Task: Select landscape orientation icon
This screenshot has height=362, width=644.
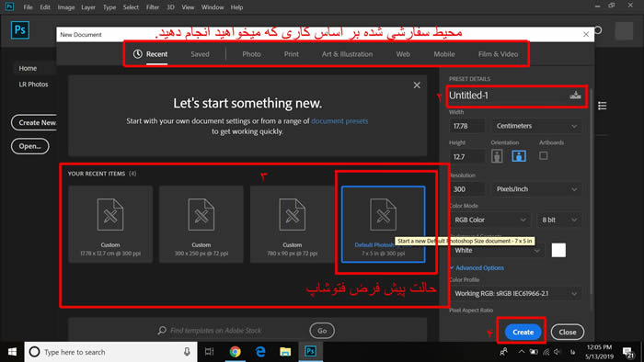Action: pos(519,156)
